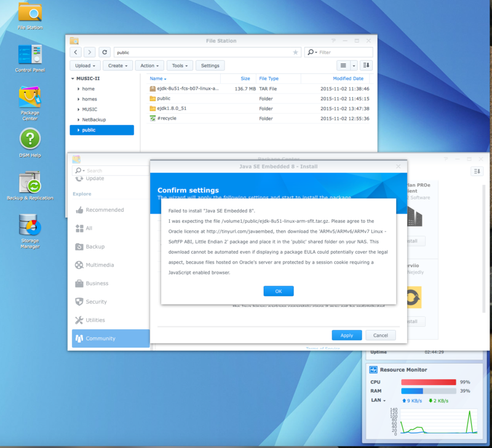The image size is (492, 448).
Task: Close the Java SE Embedded install dialog
Action: pos(398,166)
